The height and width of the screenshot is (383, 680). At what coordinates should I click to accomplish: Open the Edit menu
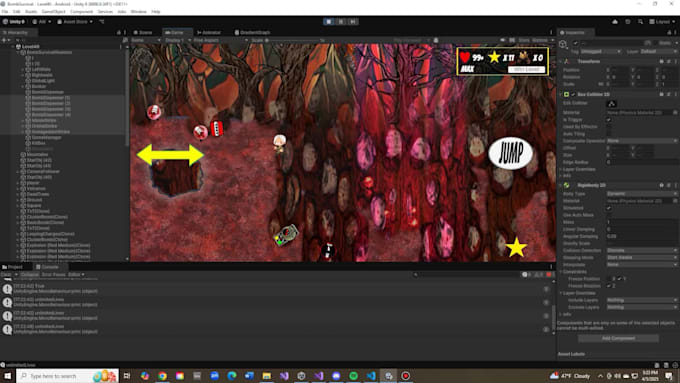[16, 11]
